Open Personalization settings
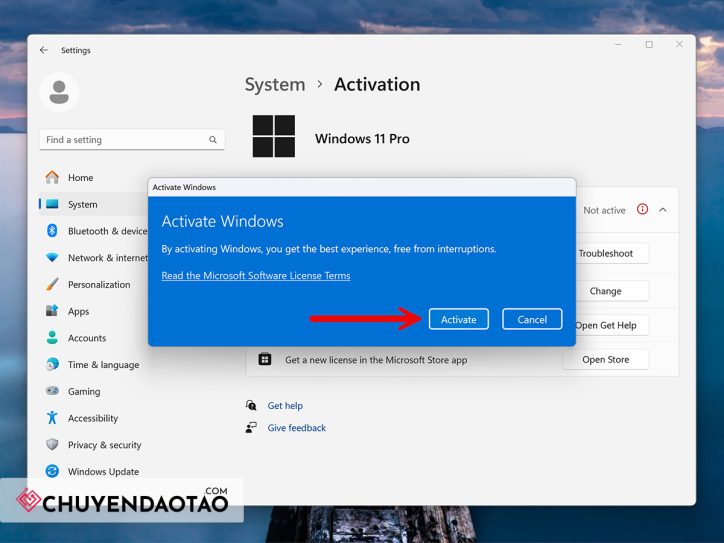 (99, 284)
